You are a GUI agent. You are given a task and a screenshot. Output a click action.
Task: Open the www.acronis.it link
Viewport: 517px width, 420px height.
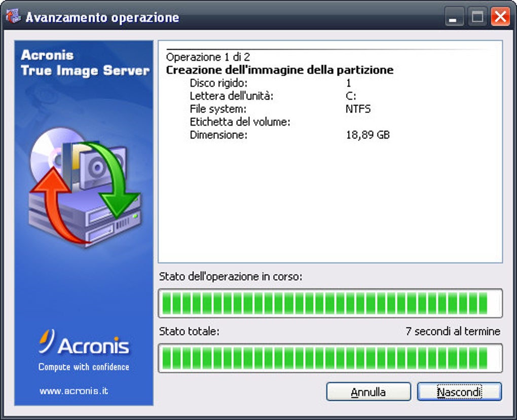click(74, 391)
